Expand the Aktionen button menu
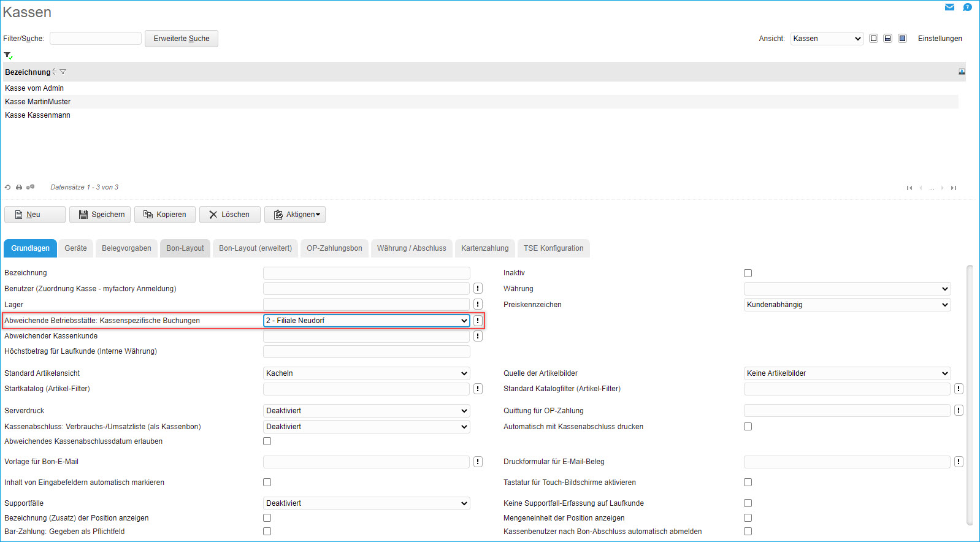The image size is (980, 542). pyautogui.click(x=295, y=215)
